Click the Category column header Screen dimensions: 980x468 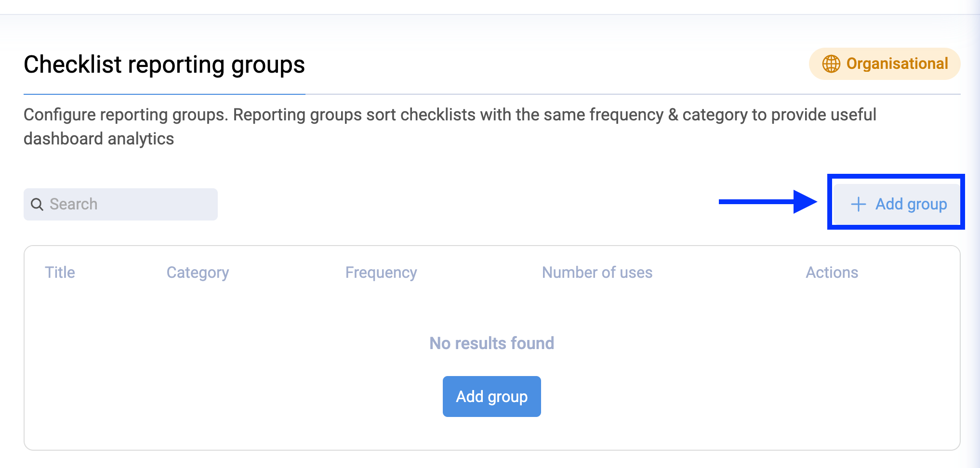[198, 272]
